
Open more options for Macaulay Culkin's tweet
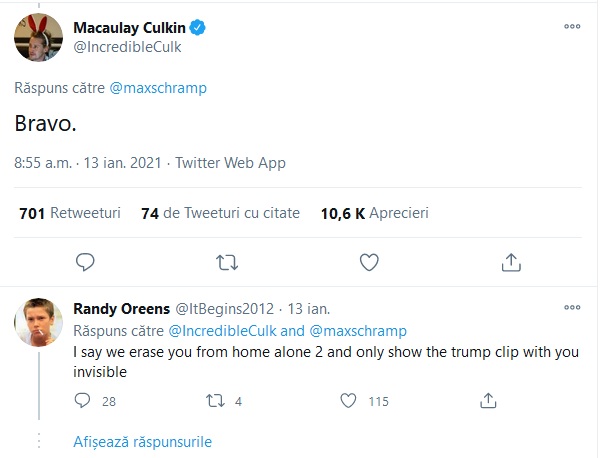coord(572,27)
